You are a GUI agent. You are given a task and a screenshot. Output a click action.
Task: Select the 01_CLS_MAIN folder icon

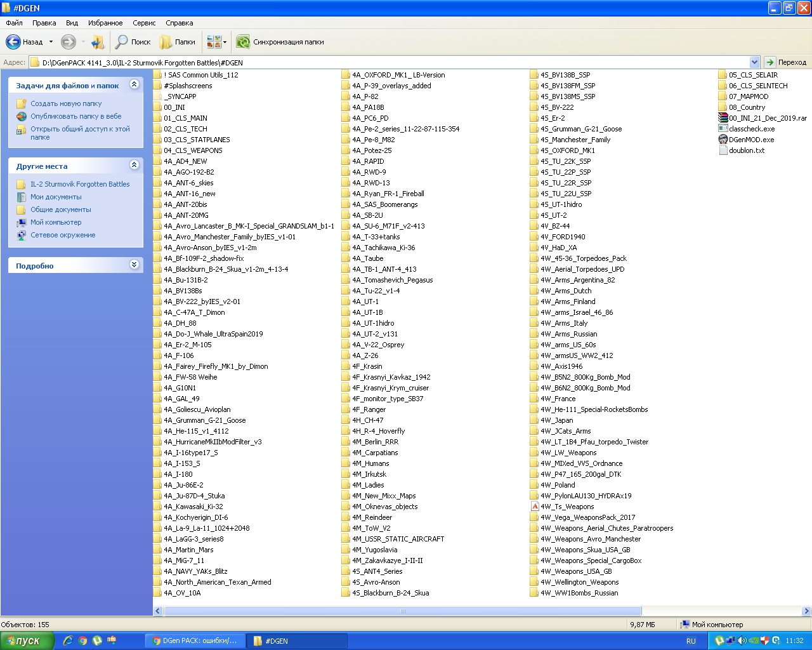click(158, 118)
